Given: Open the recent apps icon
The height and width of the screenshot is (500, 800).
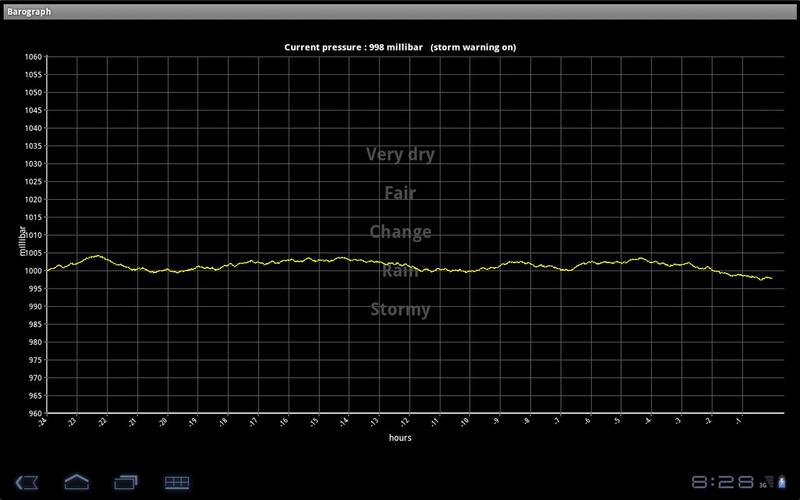Looking at the screenshot, I should [126, 482].
